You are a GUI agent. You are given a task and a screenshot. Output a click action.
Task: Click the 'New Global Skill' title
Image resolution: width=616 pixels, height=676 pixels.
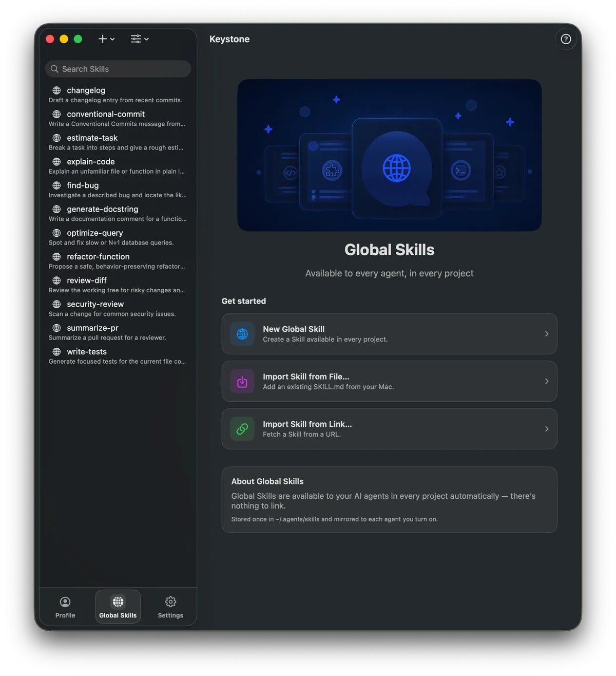click(294, 329)
